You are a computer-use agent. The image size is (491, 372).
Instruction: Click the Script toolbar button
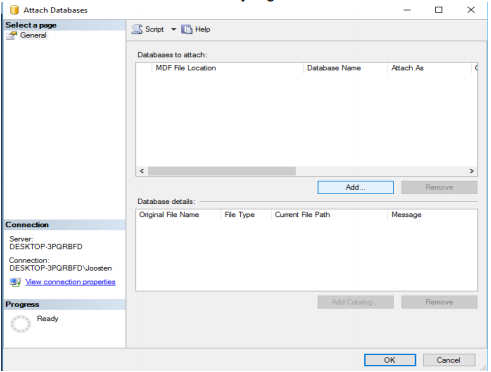tap(148, 29)
